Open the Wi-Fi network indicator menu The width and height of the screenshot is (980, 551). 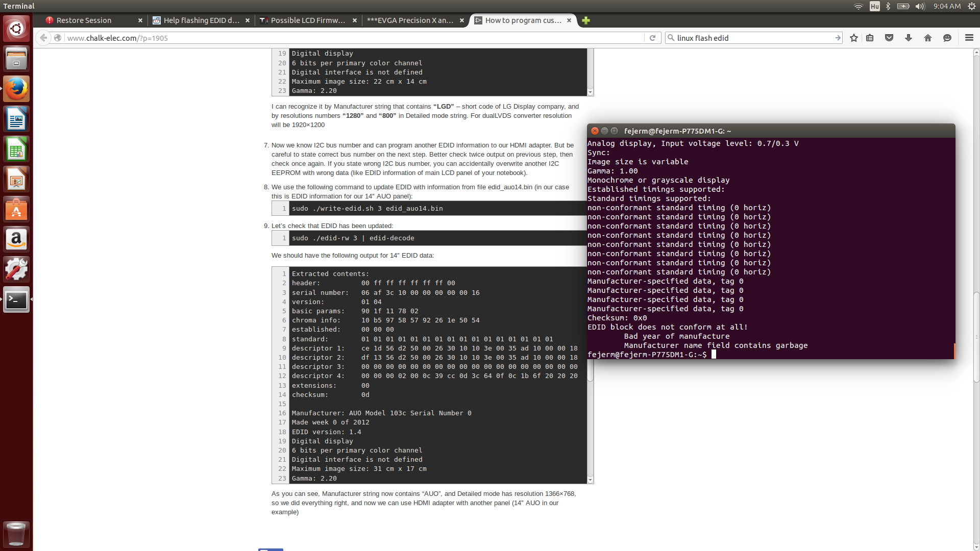859,6
